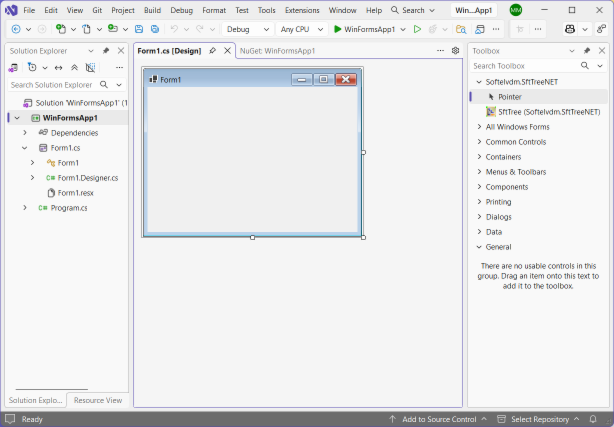
Task: Click pending changes filter icon in Solution Explorer
Action: (32, 68)
